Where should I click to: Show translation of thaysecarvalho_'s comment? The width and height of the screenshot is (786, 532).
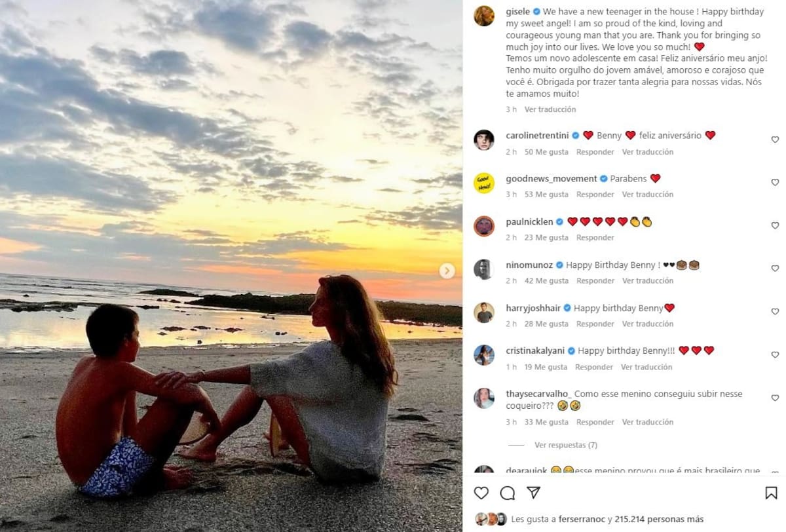(647, 422)
